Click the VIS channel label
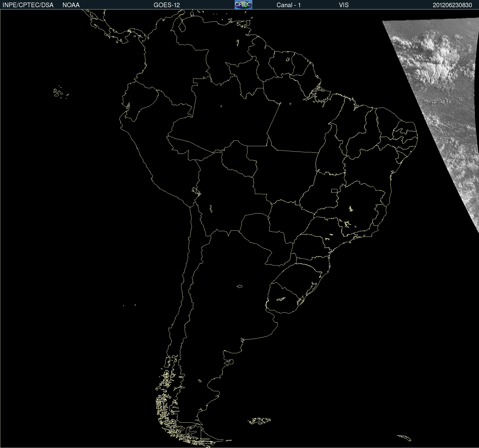This screenshot has height=448, width=479. click(344, 5)
